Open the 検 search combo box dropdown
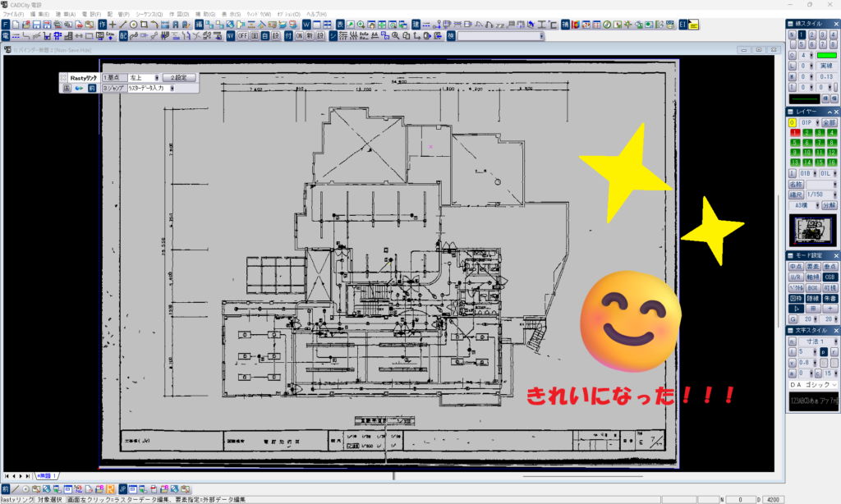The height and width of the screenshot is (504, 841). pos(541,36)
